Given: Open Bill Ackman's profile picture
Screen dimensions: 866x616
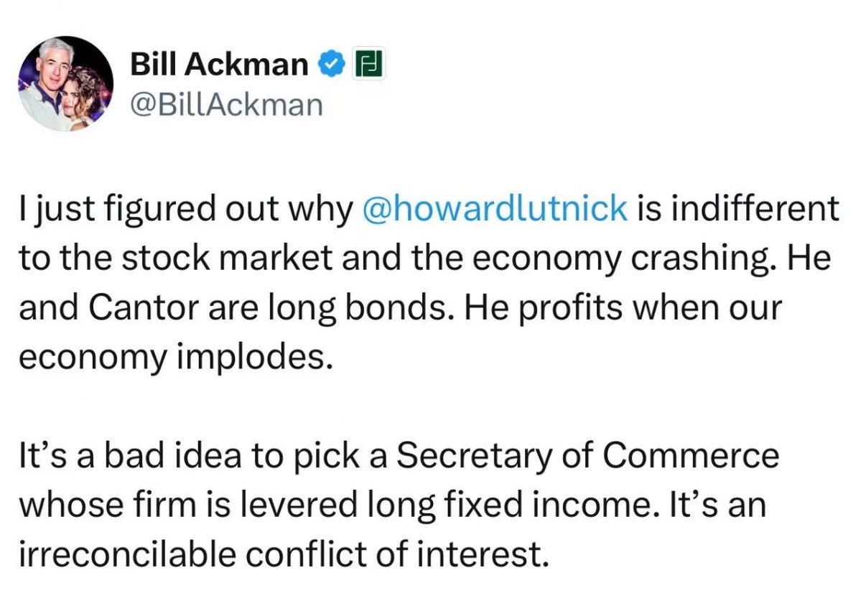Looking at the screenshot, I should click(65, 83).
